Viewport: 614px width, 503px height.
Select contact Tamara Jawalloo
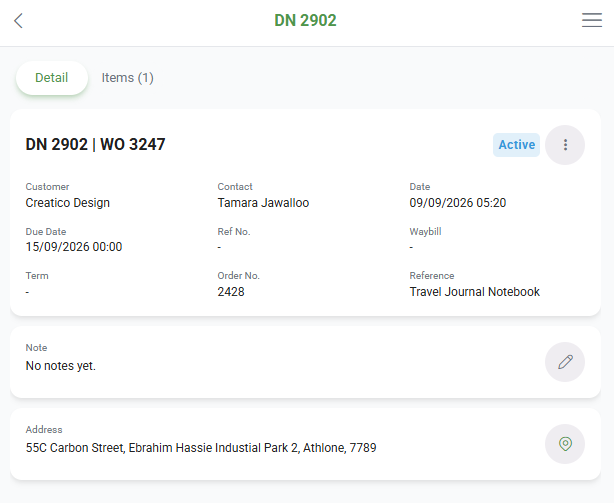(263, 203)
